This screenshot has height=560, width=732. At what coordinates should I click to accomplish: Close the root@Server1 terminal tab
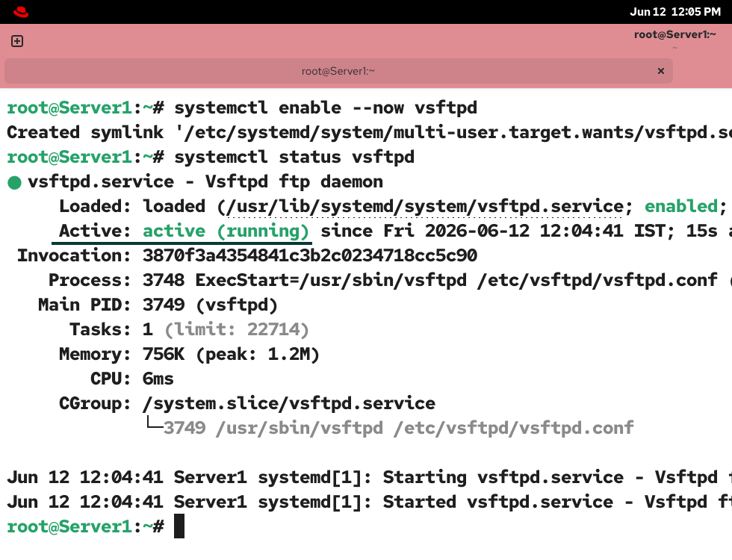click(660, 71)
